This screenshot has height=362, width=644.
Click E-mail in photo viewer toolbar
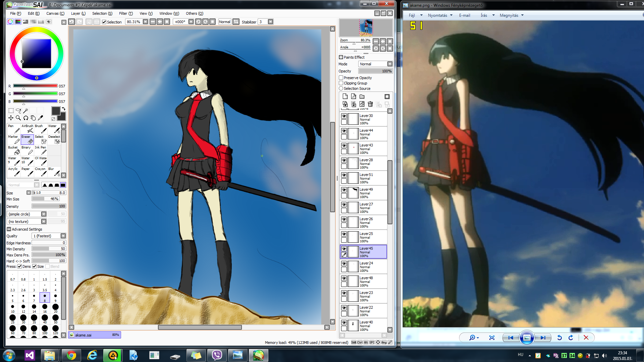(465, 15)
